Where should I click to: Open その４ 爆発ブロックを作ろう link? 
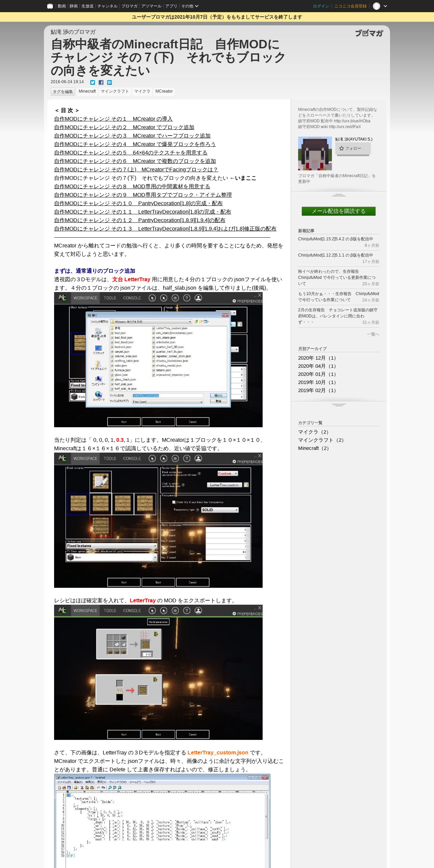coord(135,144)
